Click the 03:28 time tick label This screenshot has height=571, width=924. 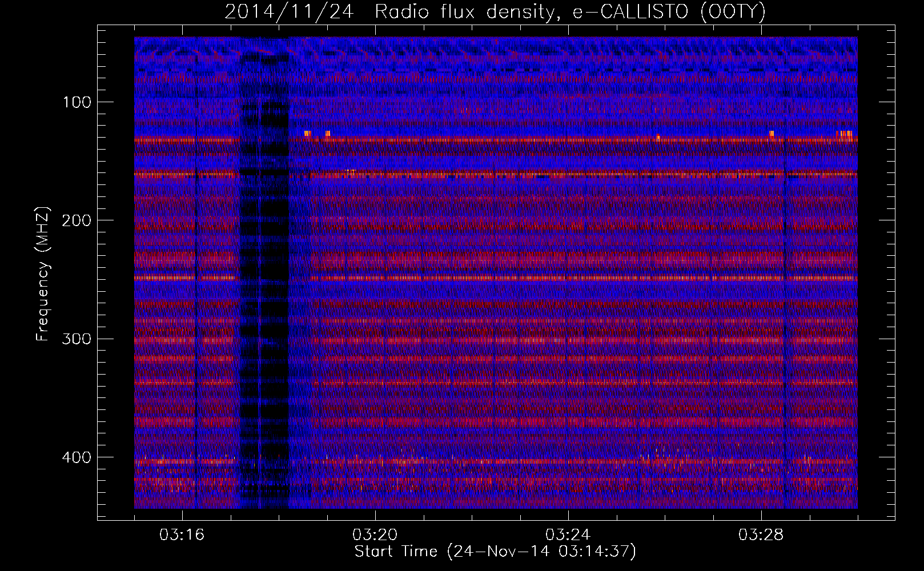click(x=761, y=535)
